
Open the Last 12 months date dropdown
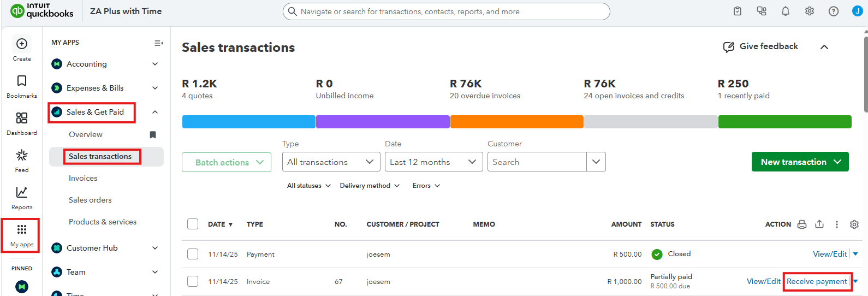[433, 162]
